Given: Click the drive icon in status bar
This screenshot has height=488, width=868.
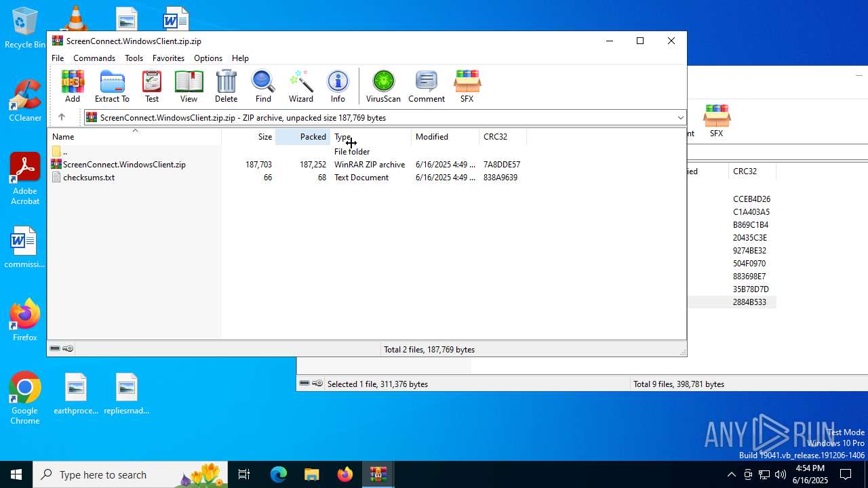Looking at the screenshot, I should pyautogui.click(x=55, y=348).
